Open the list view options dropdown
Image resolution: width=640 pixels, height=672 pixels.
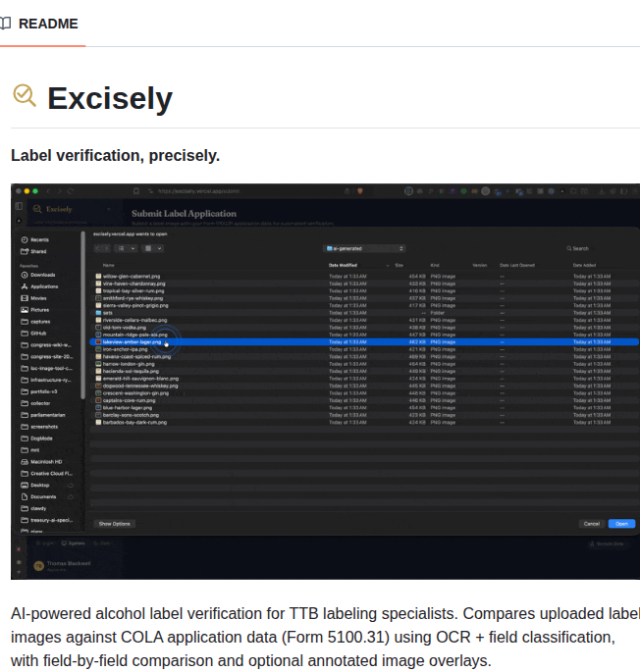click(x=127, y=248)
